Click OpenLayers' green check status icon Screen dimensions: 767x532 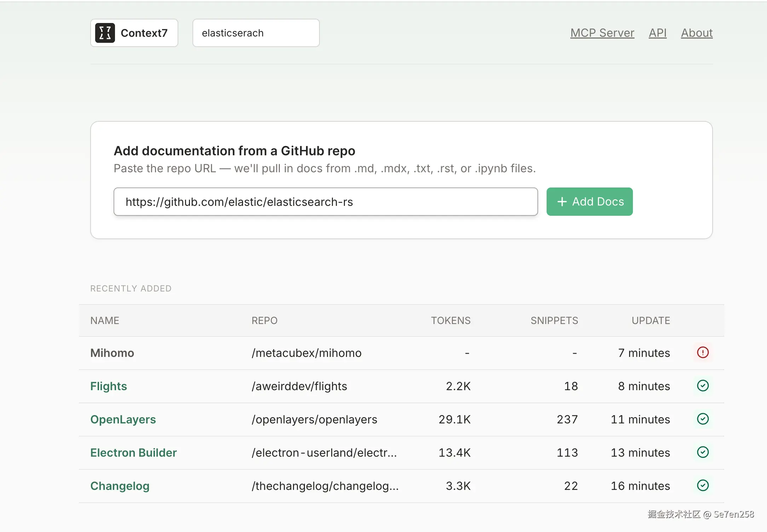pos(703,419)
